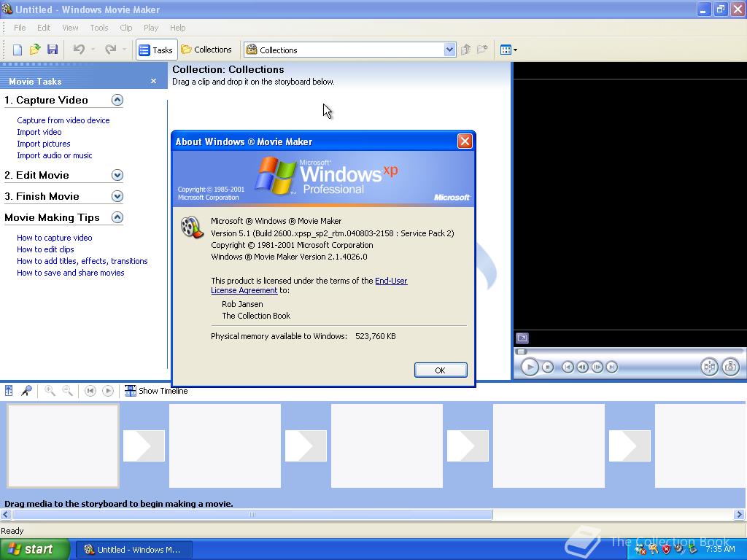
Task: Expand the Finish Movie section
Action: coord(117,196)
